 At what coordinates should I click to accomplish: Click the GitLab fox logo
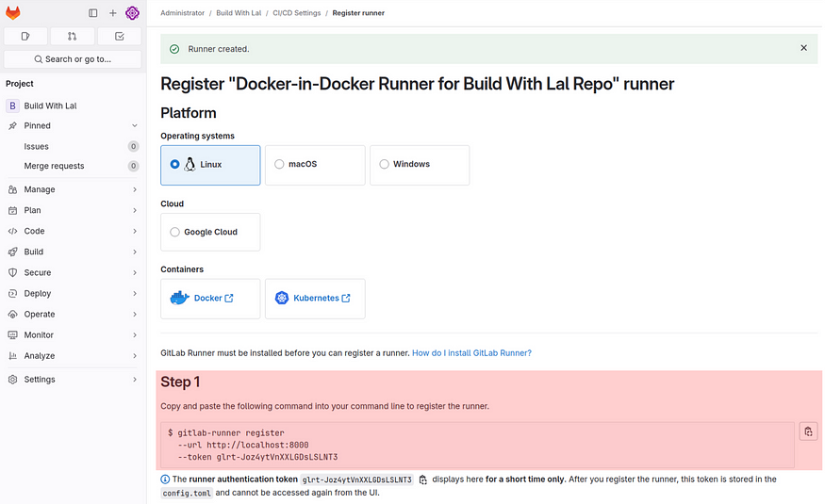(x=12, y=12)
